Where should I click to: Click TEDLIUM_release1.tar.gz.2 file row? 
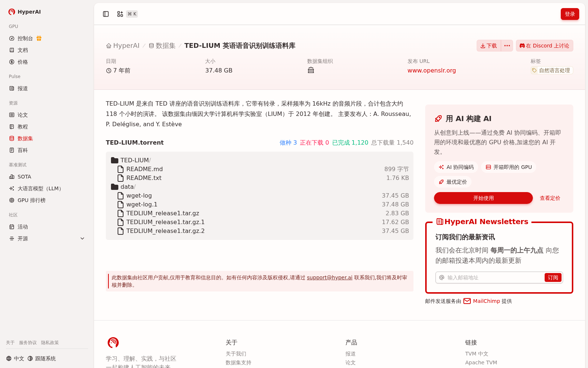[259, 231]
